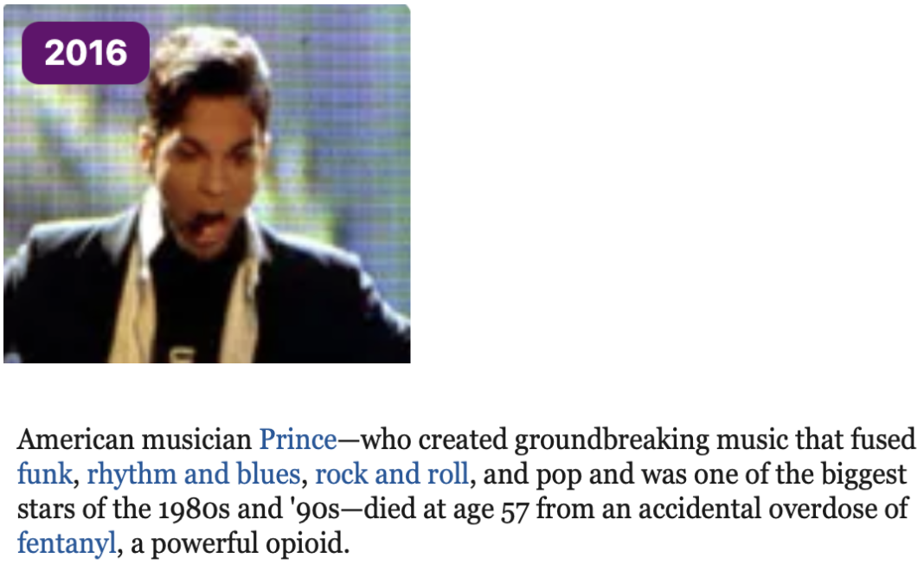Click the word "stars" in the paragraph

(x=42, y=509)
